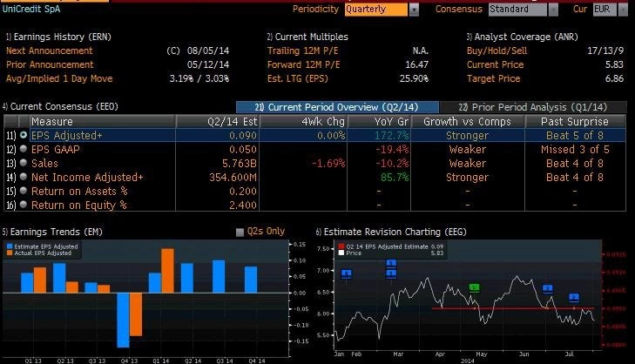The height and width of the screenshot is (364, 635).
Task: Click the Sales 4Wk Chg value -1.69%
Action: coord(328,163)
